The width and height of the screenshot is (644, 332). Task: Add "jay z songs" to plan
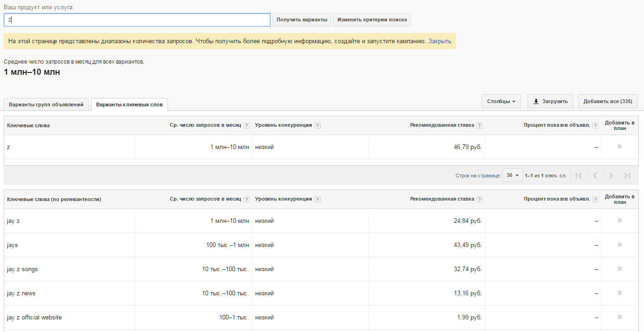point(619,269)
